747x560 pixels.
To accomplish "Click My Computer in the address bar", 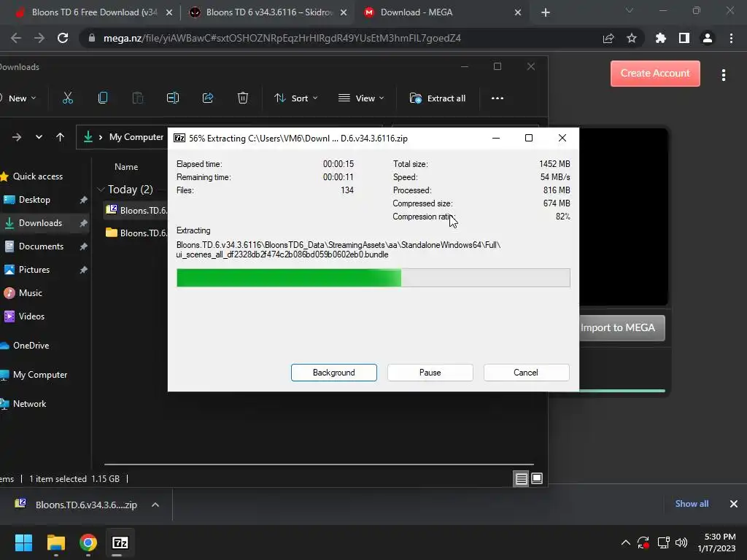I will pyautogui.click(x=136, y=137).
